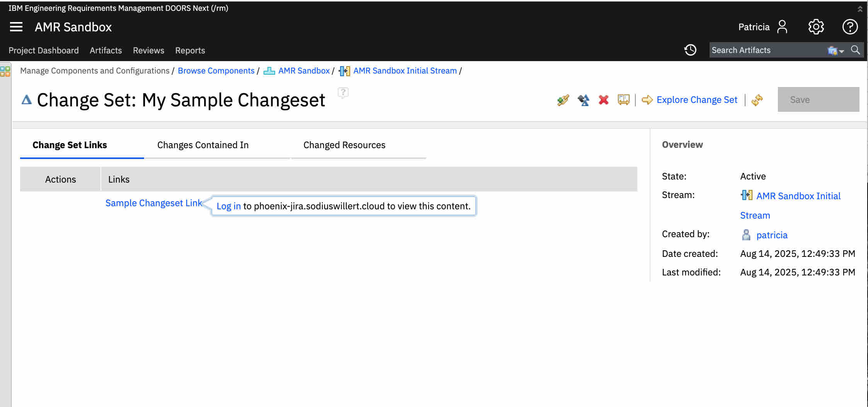The width and height of the screenshot is (868, 407).
Task: Open Project Dashboard menu
Action: tap(44, 50)
